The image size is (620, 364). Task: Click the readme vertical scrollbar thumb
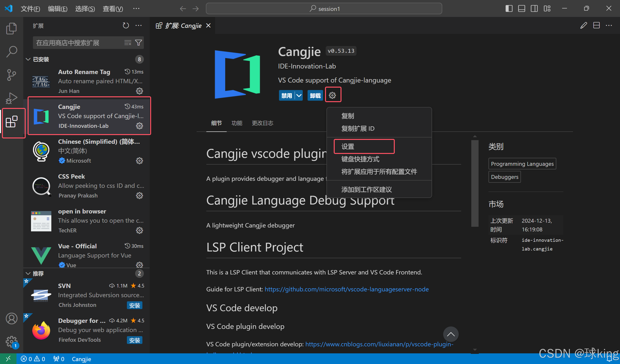[x=475, y=183]
